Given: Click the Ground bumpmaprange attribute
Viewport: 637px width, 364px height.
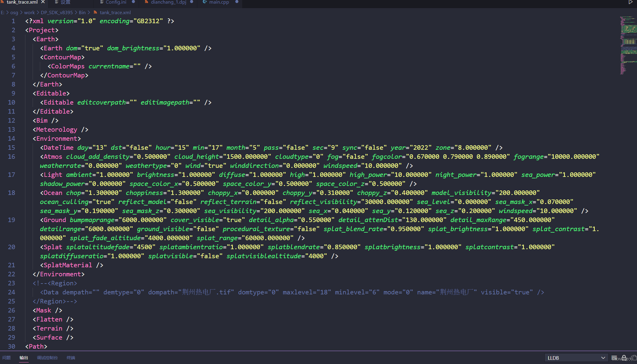Looking at the screenshot, I should (92, 220).
